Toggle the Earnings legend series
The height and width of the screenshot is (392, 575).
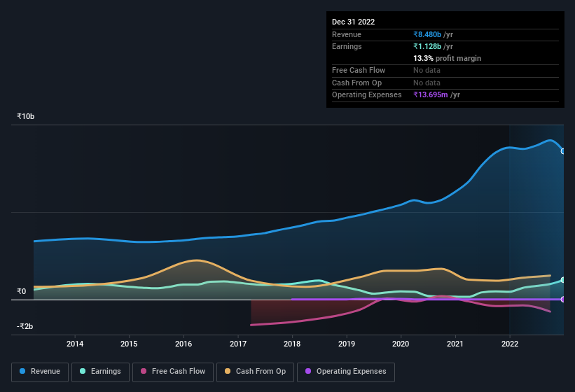100,372
